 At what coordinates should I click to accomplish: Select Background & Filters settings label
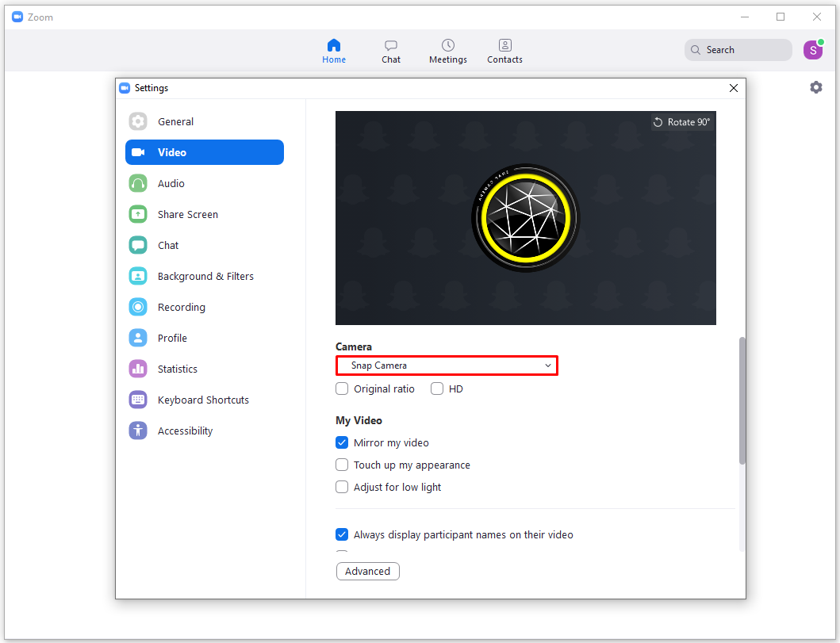(x=205, y=276)
